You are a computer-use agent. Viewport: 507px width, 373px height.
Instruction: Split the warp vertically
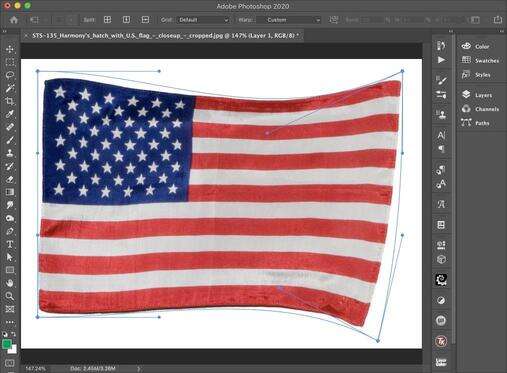pos(126,20)
